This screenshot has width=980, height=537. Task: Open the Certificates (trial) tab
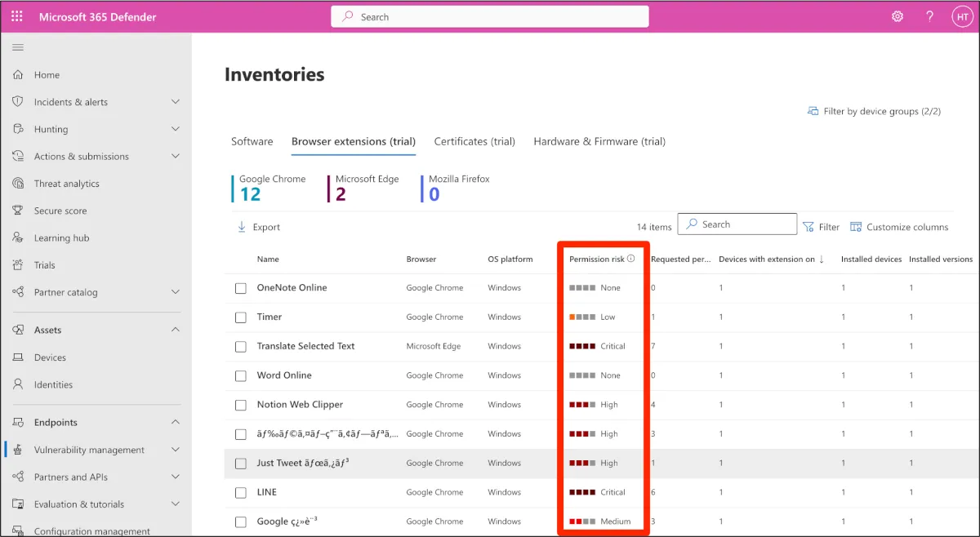pyautogui.click(x=474, y=141)
